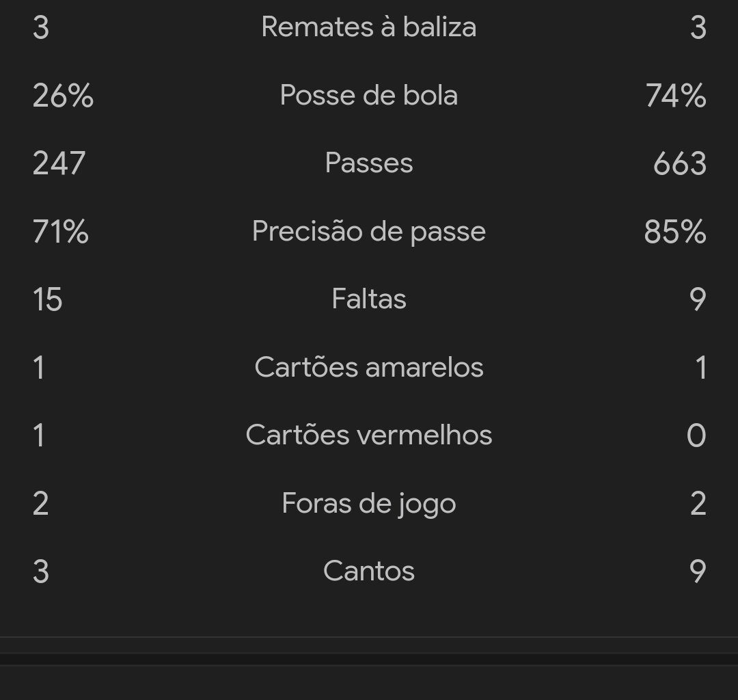Click the Cartões vermelhos label
The height and width of the screenshot is (700, 738).
click(368, 435)
